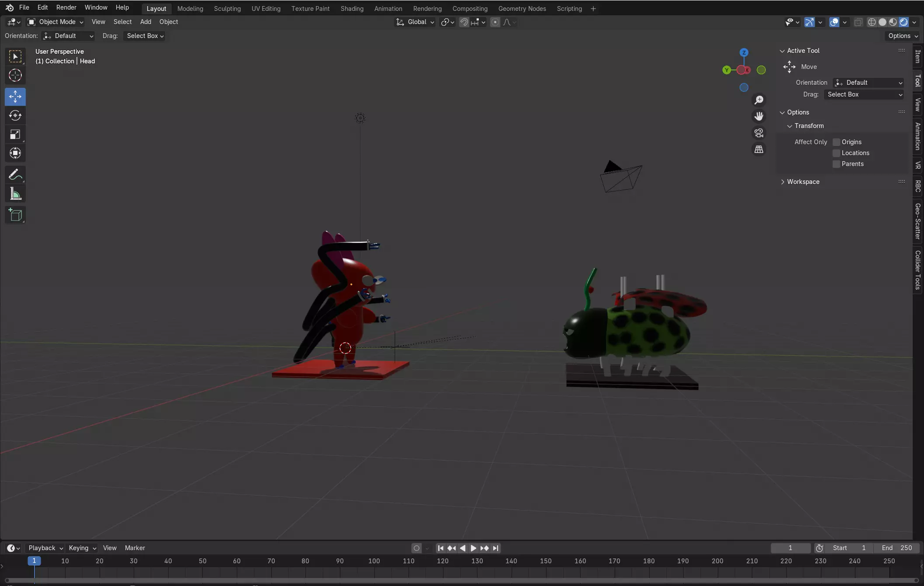924x586 pixels.
Task: Switch to the Shading workspace tab
Action: tap(352, 9)
